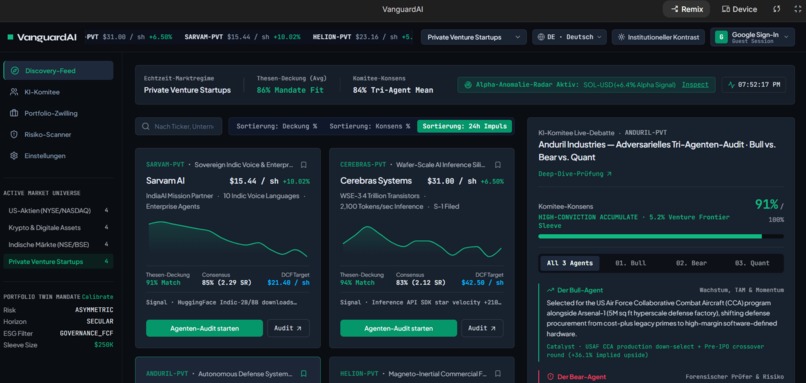Bookmark the Cerebras Systems card
The image size is (806, 383).
pos(498,165)
